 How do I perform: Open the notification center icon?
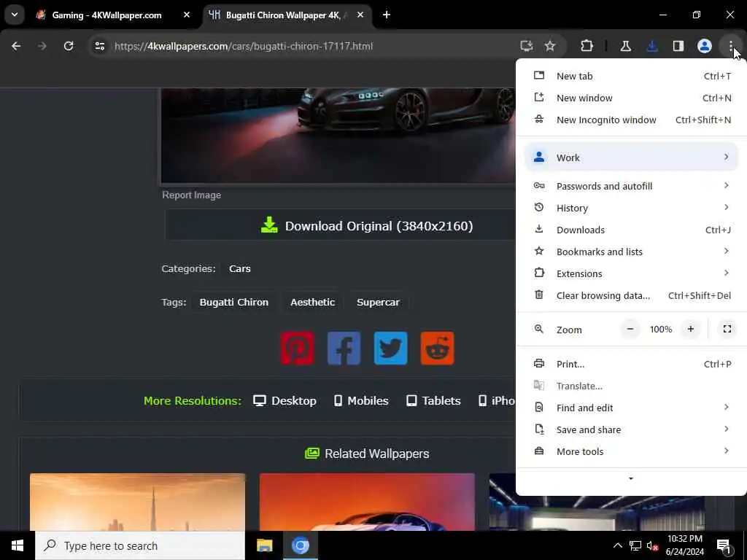click(x=724, y=545)
